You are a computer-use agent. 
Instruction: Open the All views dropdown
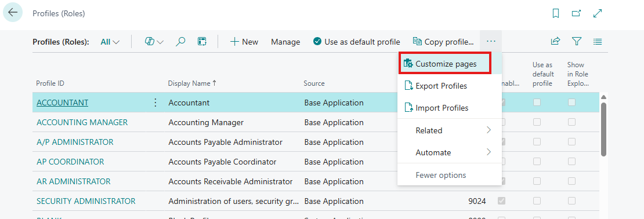point(110,42)
